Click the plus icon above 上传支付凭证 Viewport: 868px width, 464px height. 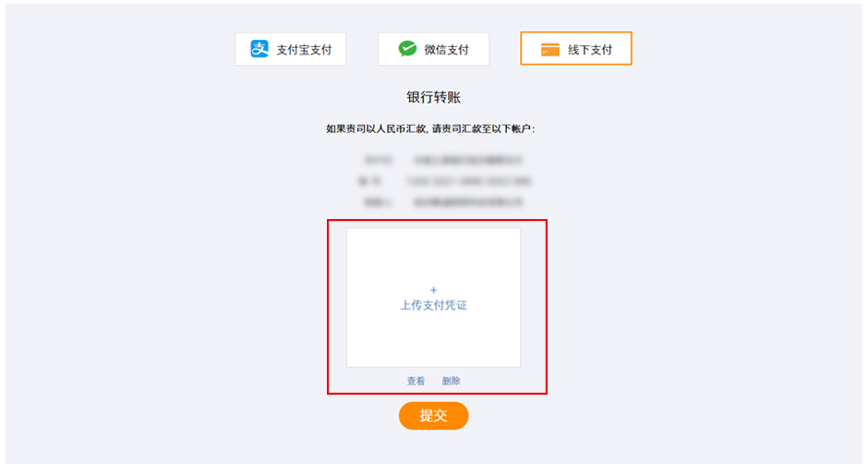pyautogui.click(x=433, y=290)
